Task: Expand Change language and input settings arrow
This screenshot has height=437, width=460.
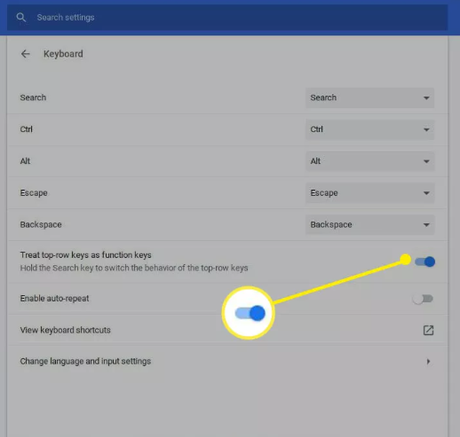Action: [428, 361]
